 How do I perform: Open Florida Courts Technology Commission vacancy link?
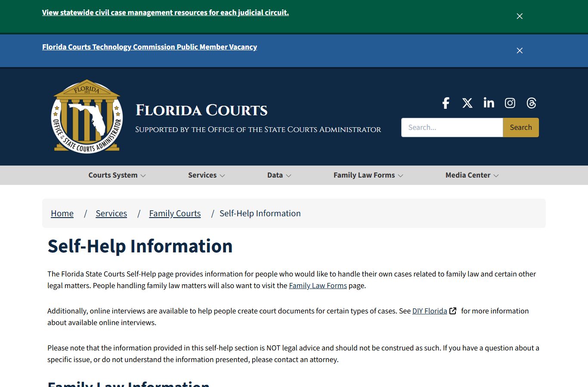tap(149, 47)
